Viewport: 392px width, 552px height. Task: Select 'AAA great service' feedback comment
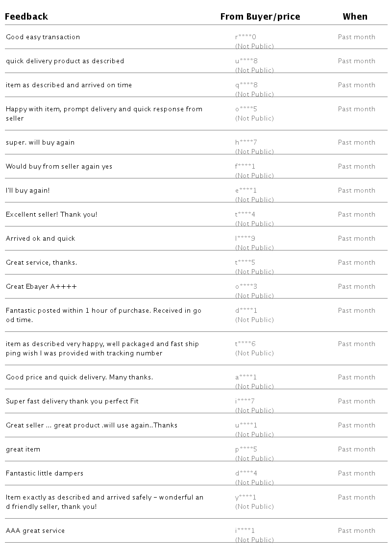[x=35, y=530]
